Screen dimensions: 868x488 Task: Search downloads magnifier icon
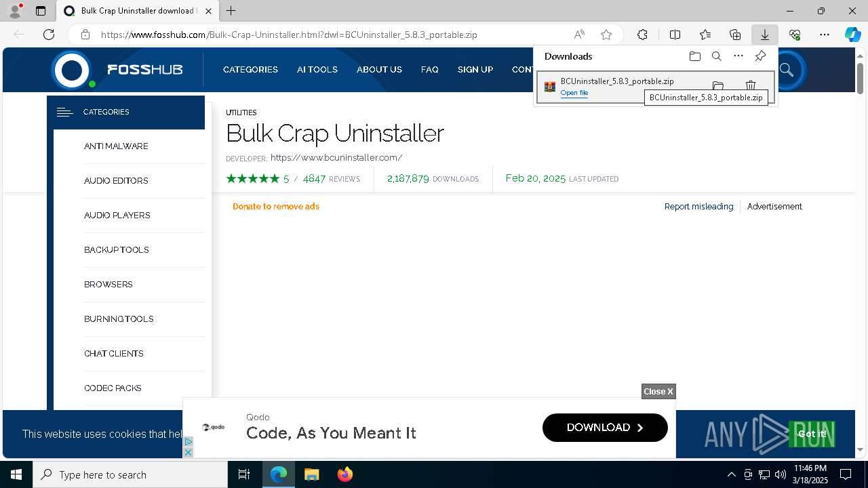coord(717,56)
